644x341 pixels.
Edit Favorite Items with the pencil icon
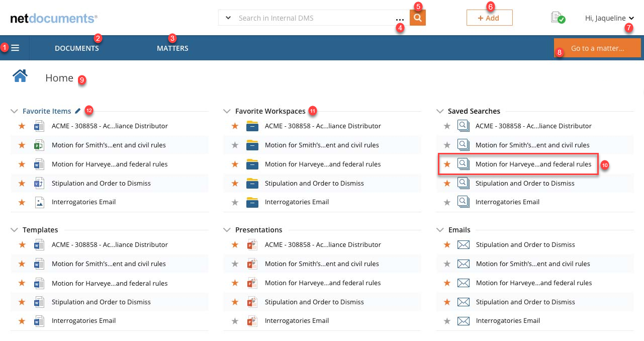pyautogui.click(x=77, y=111)
